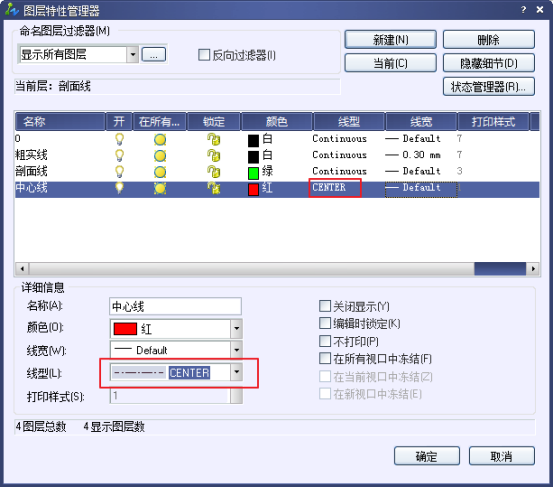Click the Continuous linetype of 粗实线
The height and width of the screenshot is (487, 554).
[340, 155]
